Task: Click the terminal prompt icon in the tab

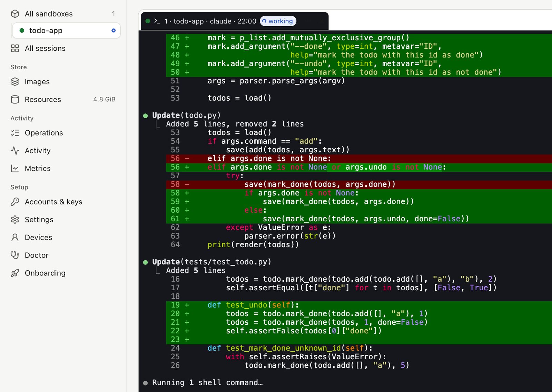Action: 157,21
